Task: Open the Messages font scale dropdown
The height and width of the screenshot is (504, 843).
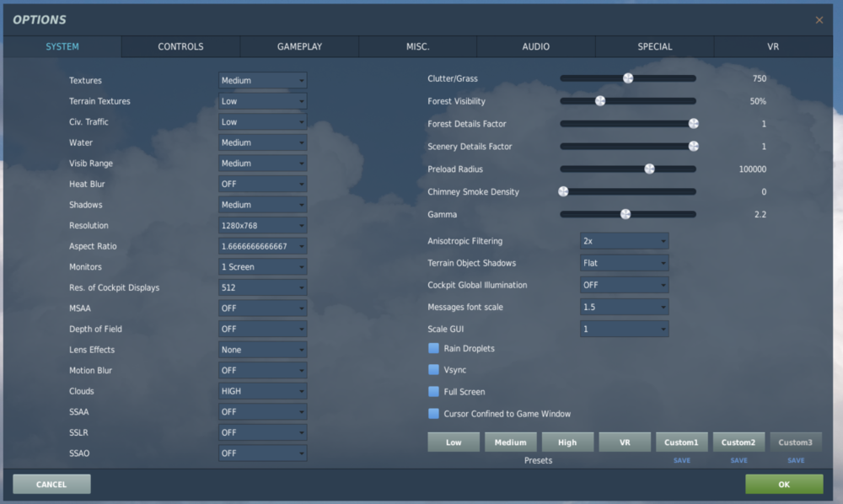Action: pyautogui.click(x=624, y=307)
